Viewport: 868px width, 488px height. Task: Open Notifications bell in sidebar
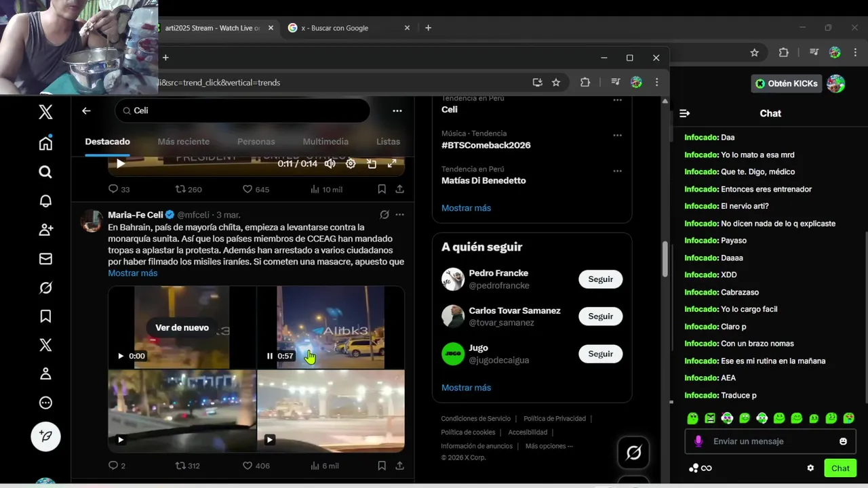click(45, 201)
